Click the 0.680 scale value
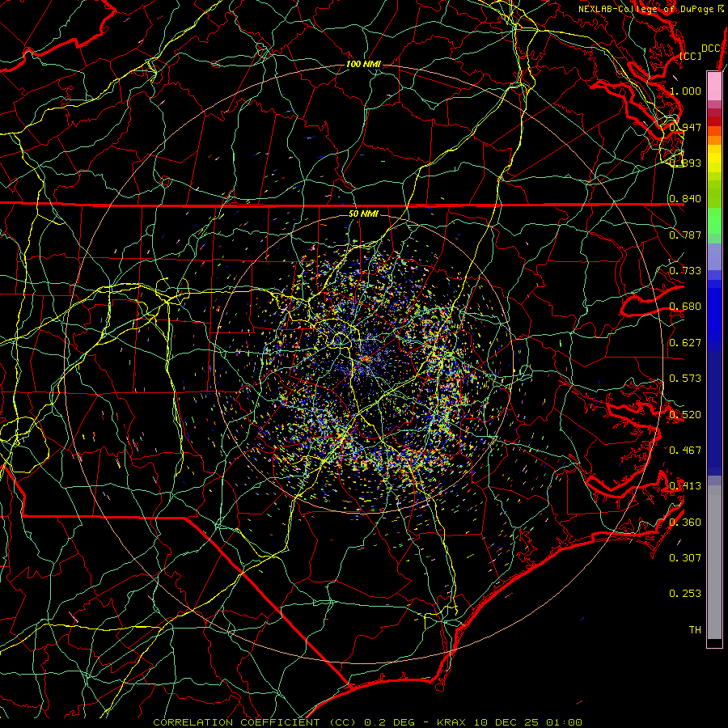The height and width of the screenshot is (728, 728). tap(685, 307)
